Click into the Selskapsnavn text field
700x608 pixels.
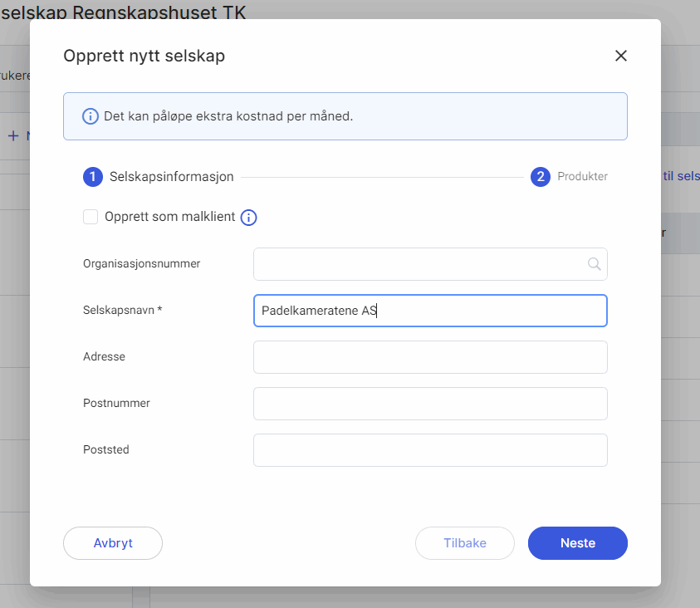[x=430, y=311]
